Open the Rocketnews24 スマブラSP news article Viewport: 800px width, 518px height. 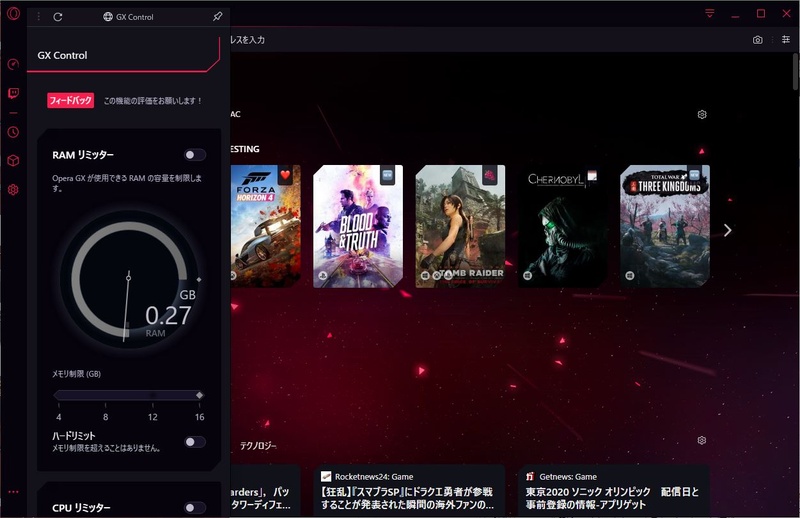(x=409, y=490)
